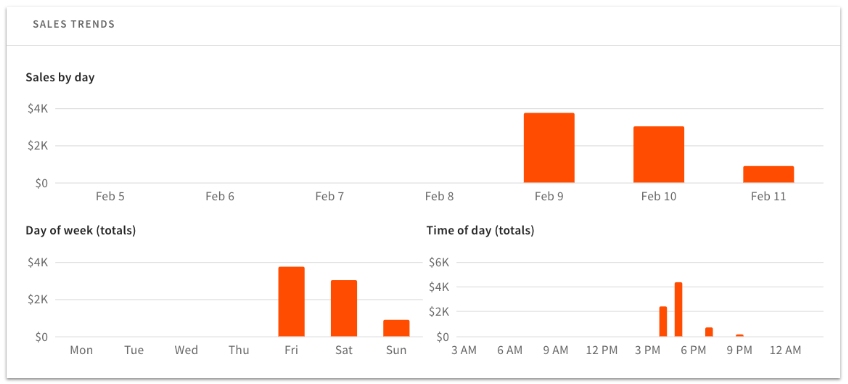Click the Wed axis label
The image size is (848, 384).
(186, 350)
